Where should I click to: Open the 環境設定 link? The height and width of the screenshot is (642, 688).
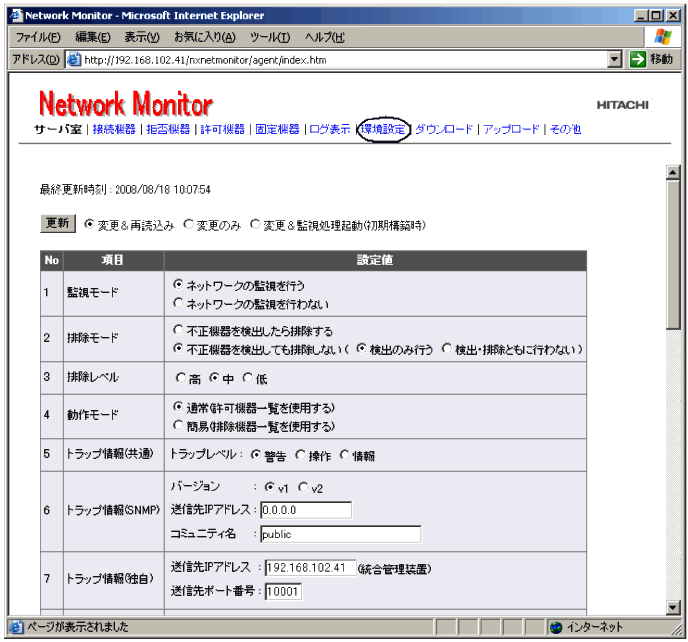coord(383,129)
